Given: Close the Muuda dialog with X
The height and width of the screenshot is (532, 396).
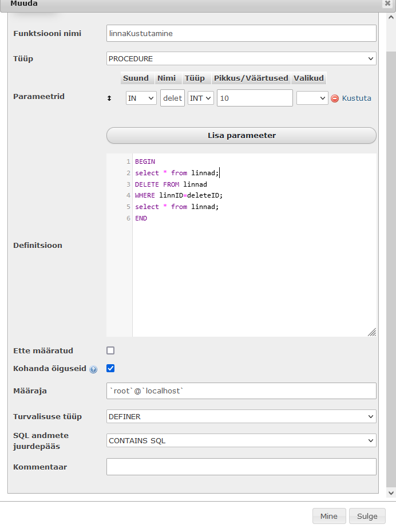Looking at the screenshot, I should [x=387, y=3].
